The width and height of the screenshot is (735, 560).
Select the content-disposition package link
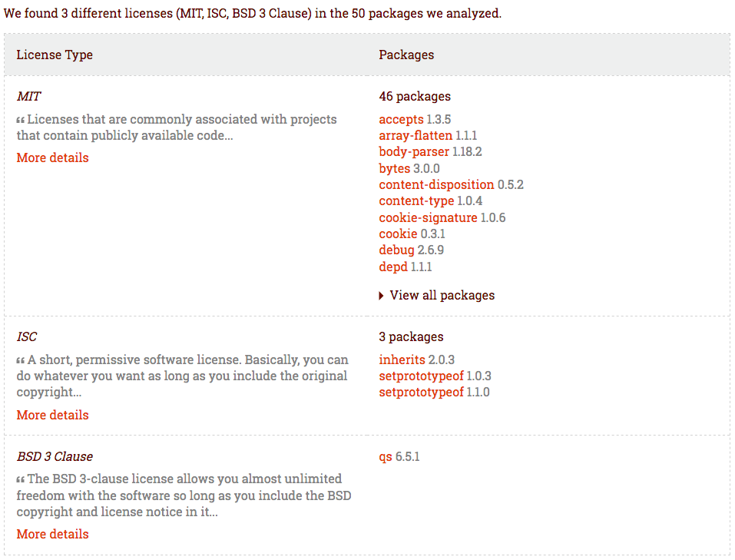click(x=436, y=184)
